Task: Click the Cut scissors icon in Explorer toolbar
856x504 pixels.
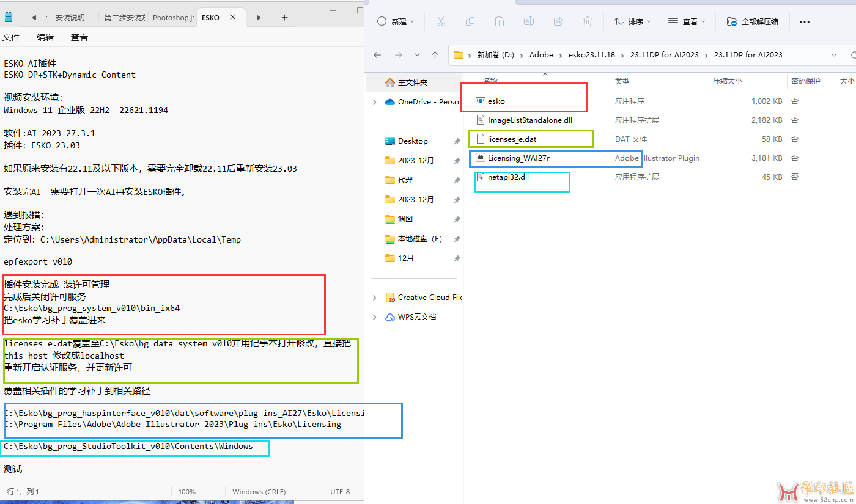Action: pos(440,21)
